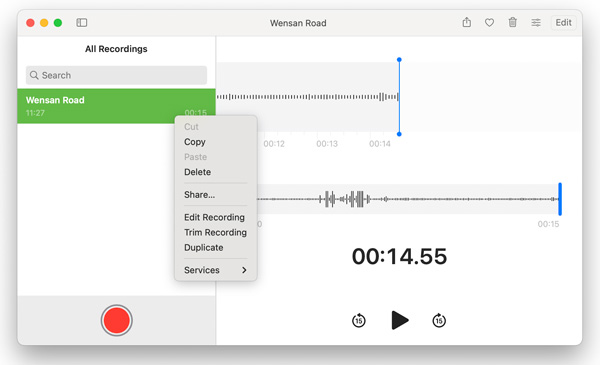Click the 00:15 overview end label
This screenshot has height=365, width=600.
548,224
